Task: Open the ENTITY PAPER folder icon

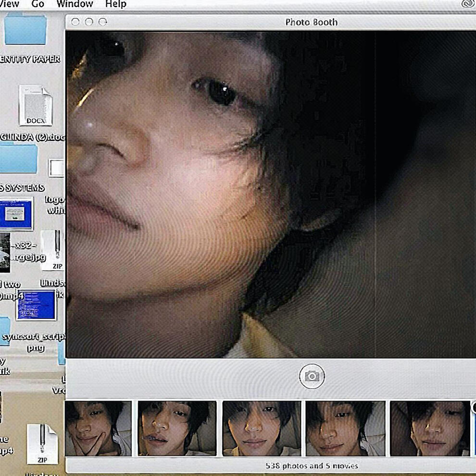Action: [x=25, y=30]
